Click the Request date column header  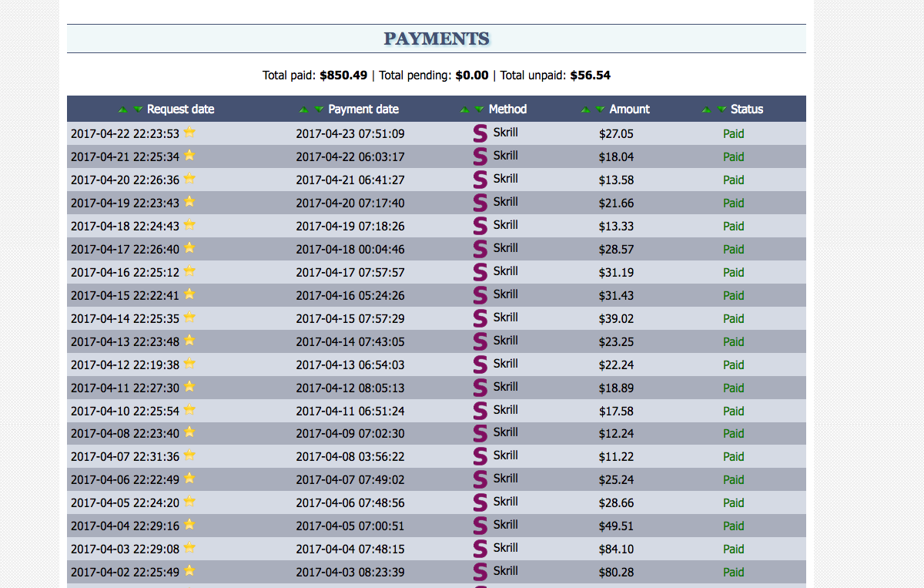click(x=181, y=109)
